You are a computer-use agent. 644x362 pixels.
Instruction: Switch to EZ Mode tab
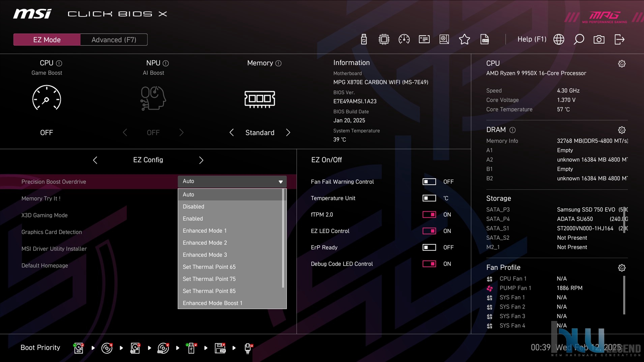47,40
